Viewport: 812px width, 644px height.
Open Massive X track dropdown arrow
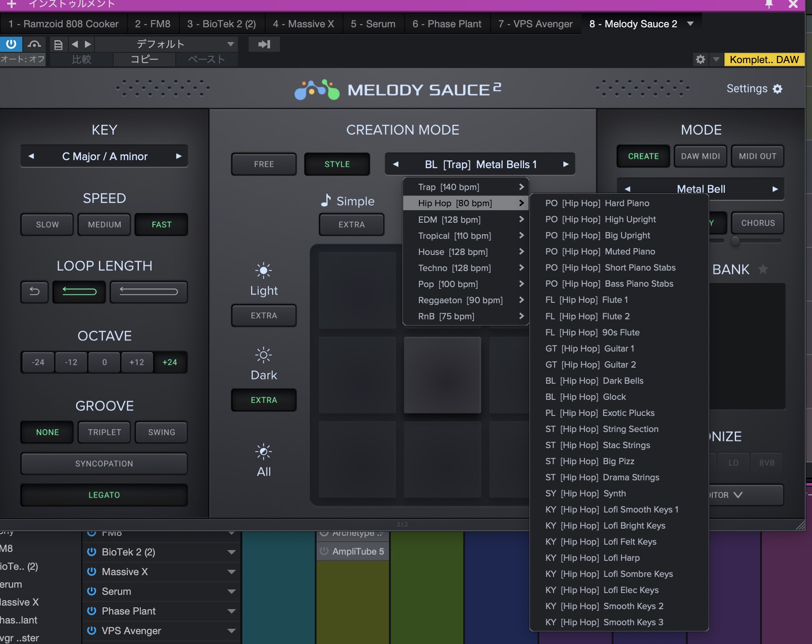pos(232,572)
